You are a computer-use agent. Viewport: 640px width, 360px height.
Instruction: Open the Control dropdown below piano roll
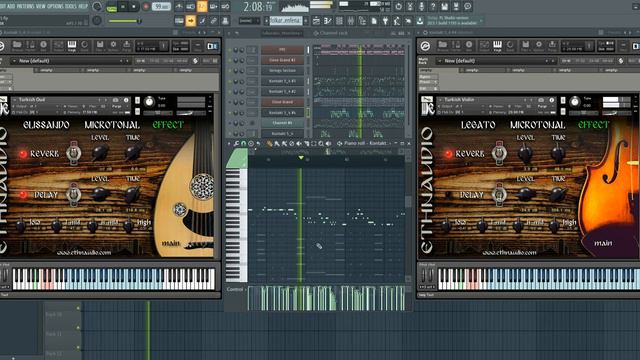236,289
